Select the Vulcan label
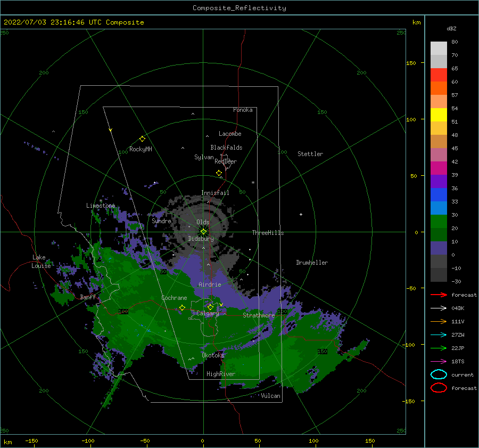This screenshot has width=479, height=448. coord(270,396)
